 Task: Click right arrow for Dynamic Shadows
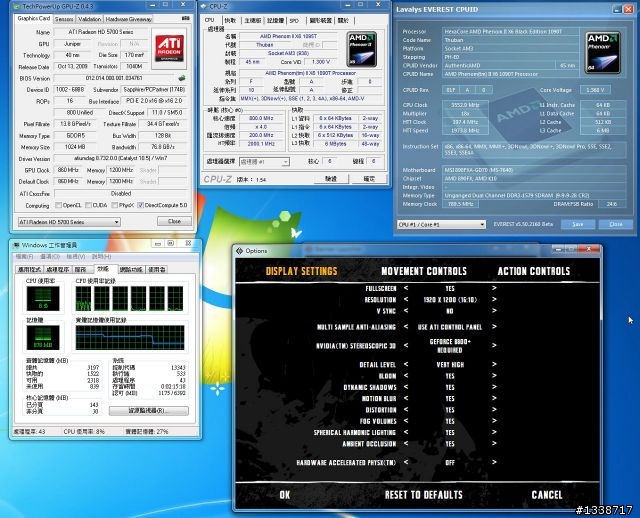pos(494,387)
